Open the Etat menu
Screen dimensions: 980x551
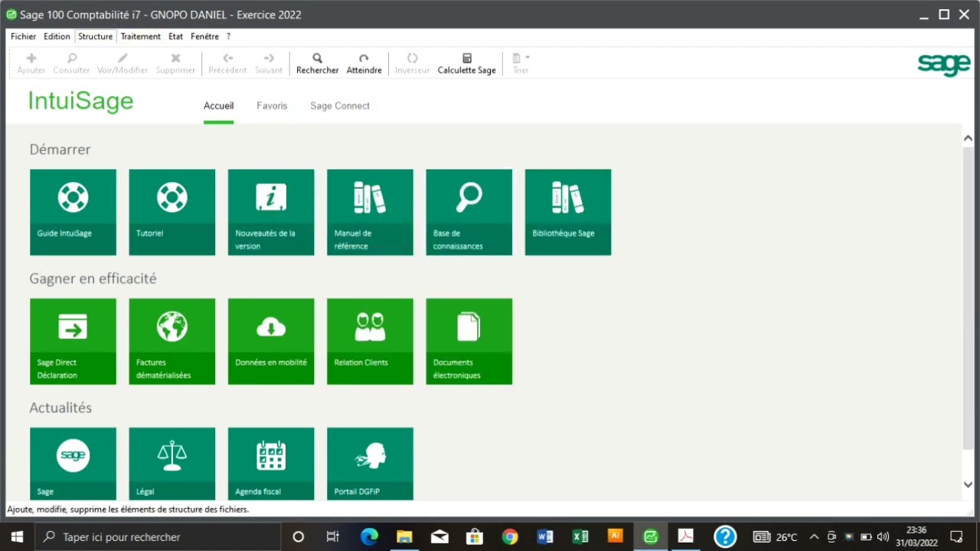click(175, 36)
